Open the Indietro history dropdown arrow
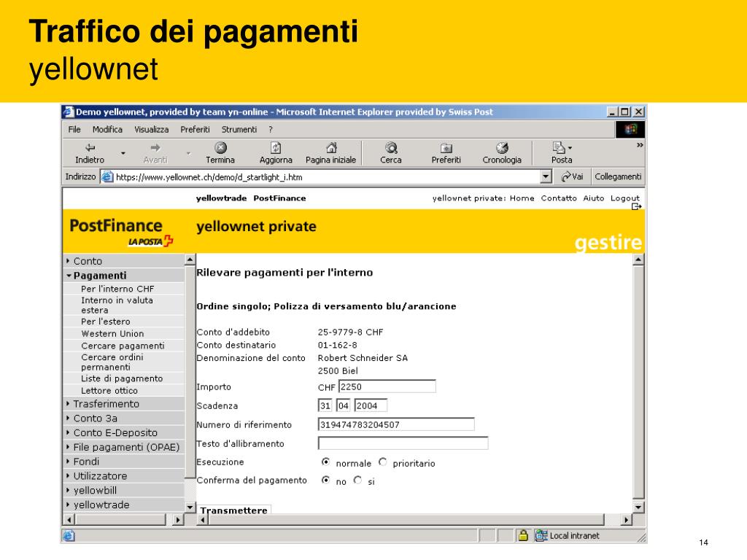 coord(123,153)
